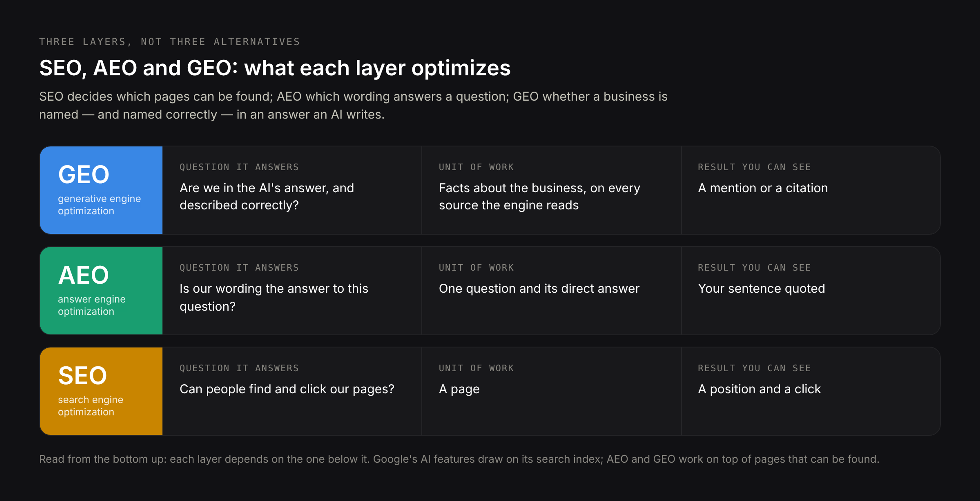Select the heading 'SEO, AEO and GEO: what each layer optimizes'
Viewport: 980px width, 501px height.
pyautogui.click(x=275, y=68)
